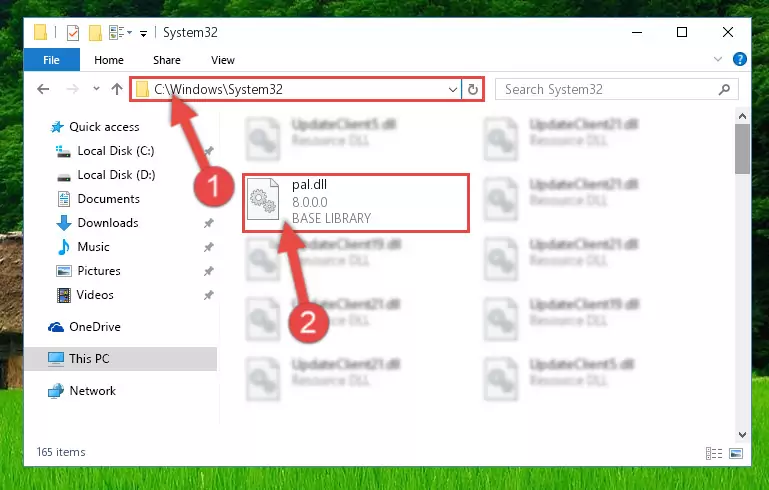Click the address bar path C:\Windows\System32
The width and height of the screenshot is (769, 490).
[x=218, y=89]
